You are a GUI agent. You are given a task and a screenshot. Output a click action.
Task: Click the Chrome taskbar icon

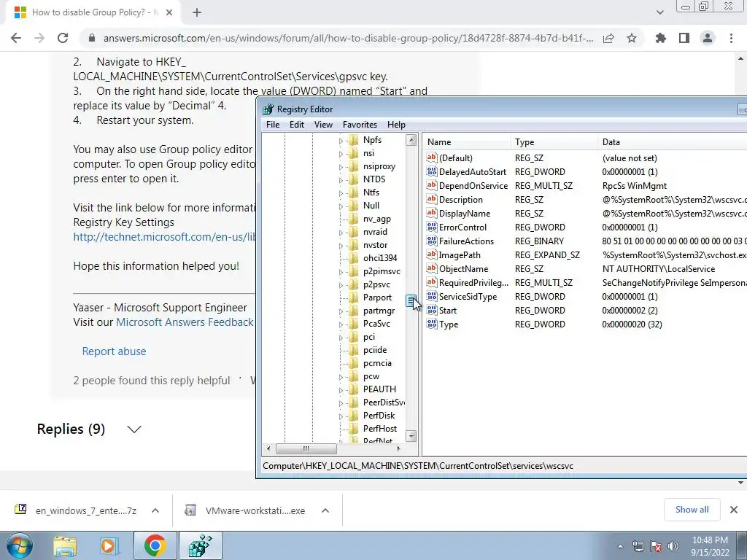[155, 545]
